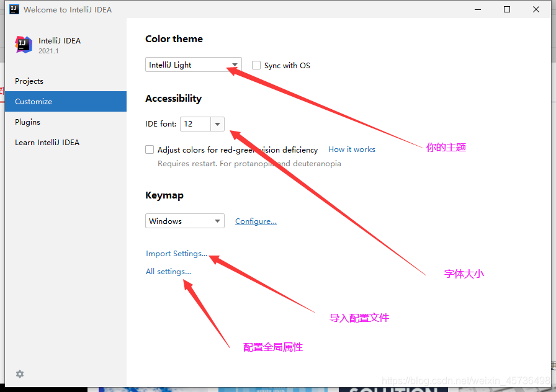The width and height of the screenshot is (556, 392).
Task: Open Import Settings... link
Action: tap(176, 254)
